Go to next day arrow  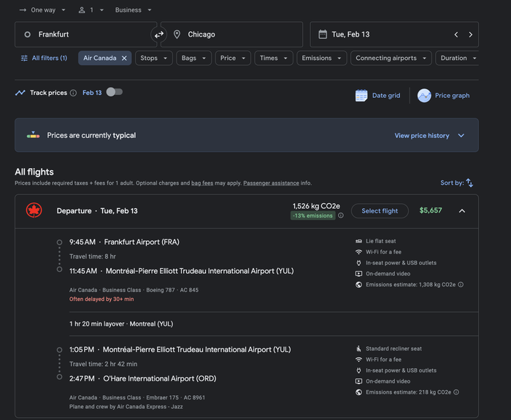(x=470, y=34)
